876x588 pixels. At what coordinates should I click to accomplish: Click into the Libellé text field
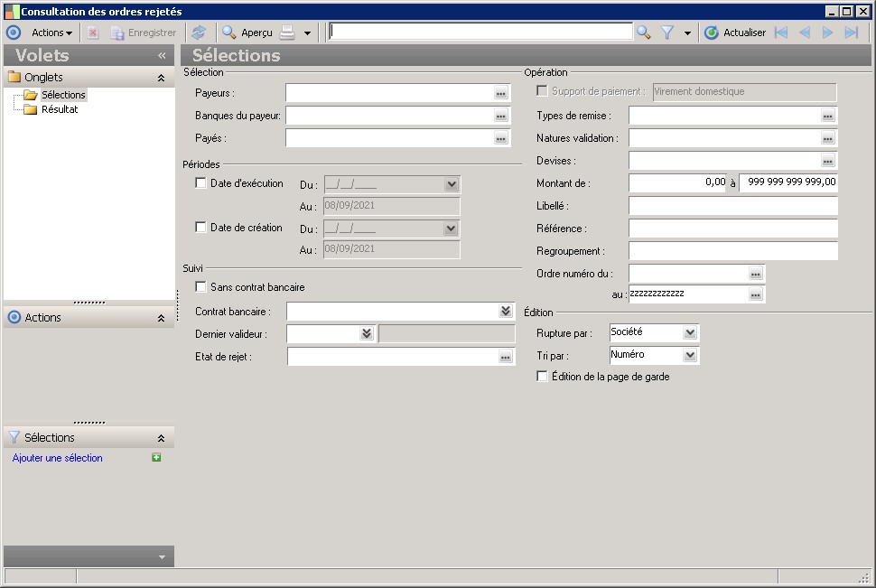(732, 206)
